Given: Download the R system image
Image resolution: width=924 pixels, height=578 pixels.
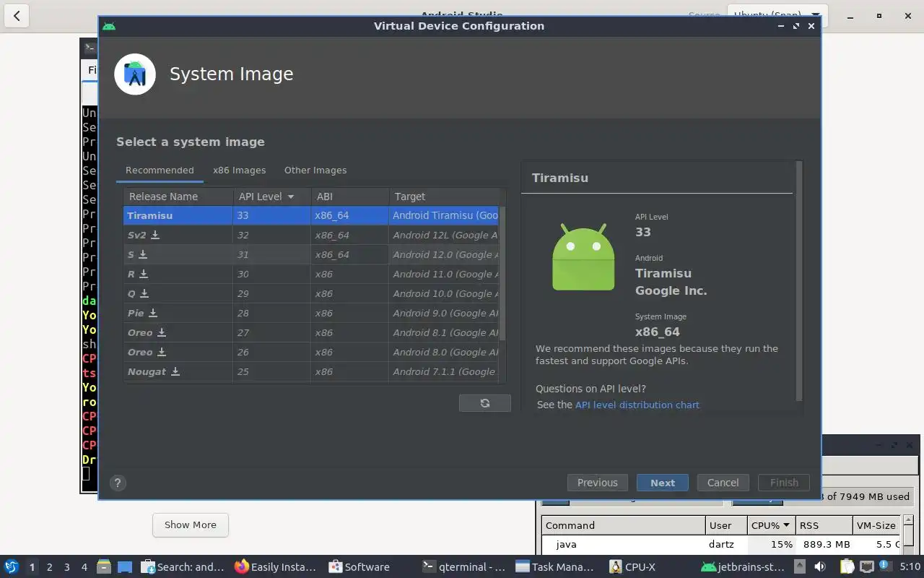Looking at the screenshot, I should 144,274.
